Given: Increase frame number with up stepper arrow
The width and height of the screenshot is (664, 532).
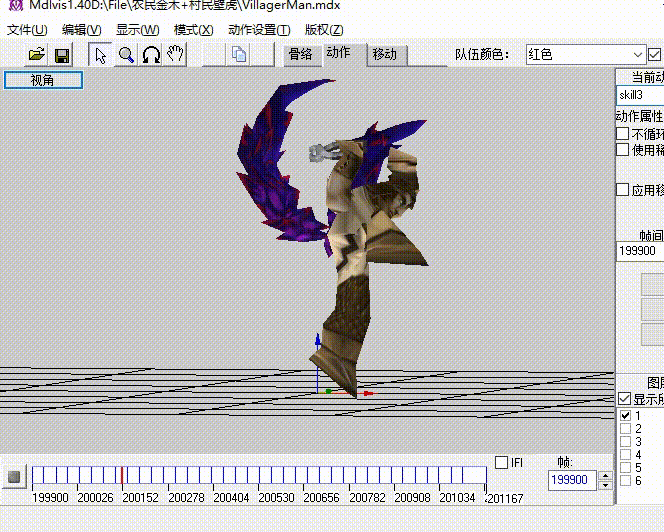Looking at the screenshot, I should 605,475.
